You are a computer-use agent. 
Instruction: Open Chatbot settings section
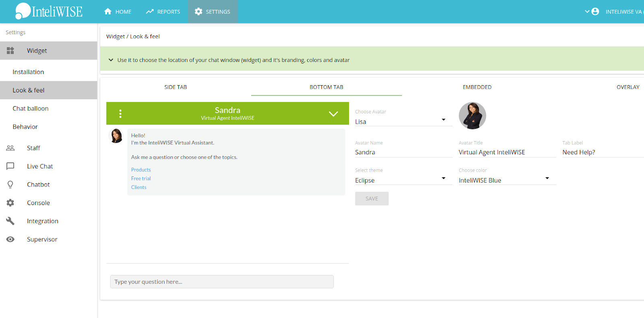(49, 185)
